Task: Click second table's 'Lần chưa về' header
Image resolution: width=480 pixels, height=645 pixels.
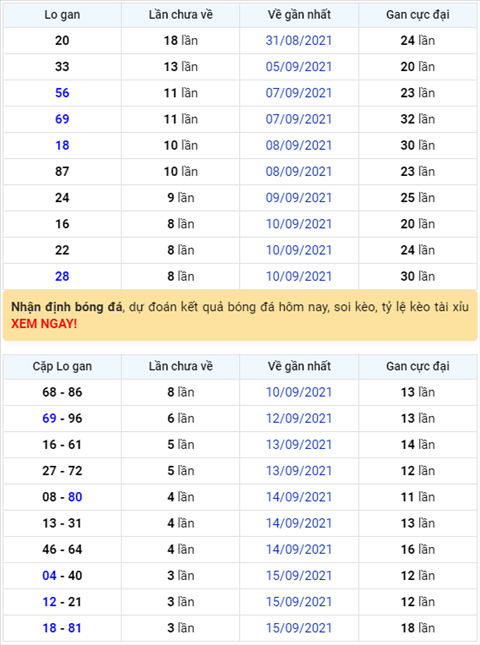Action: point(181,367)
